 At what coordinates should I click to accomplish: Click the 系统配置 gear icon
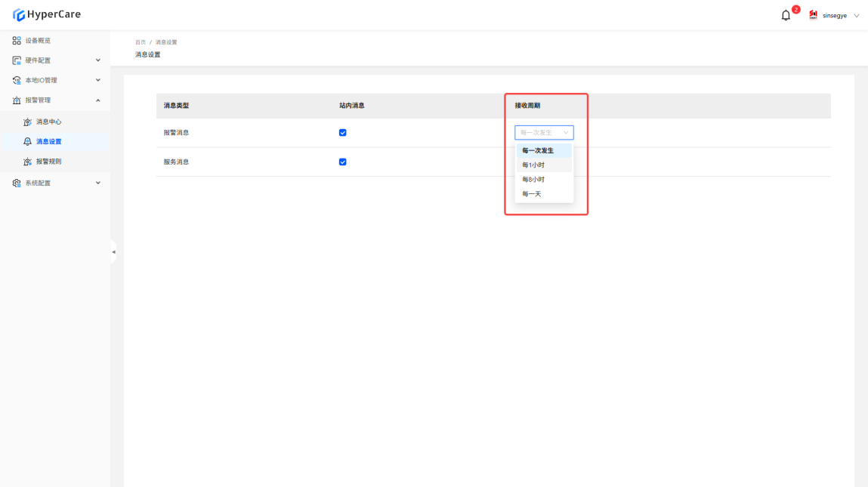17,183
